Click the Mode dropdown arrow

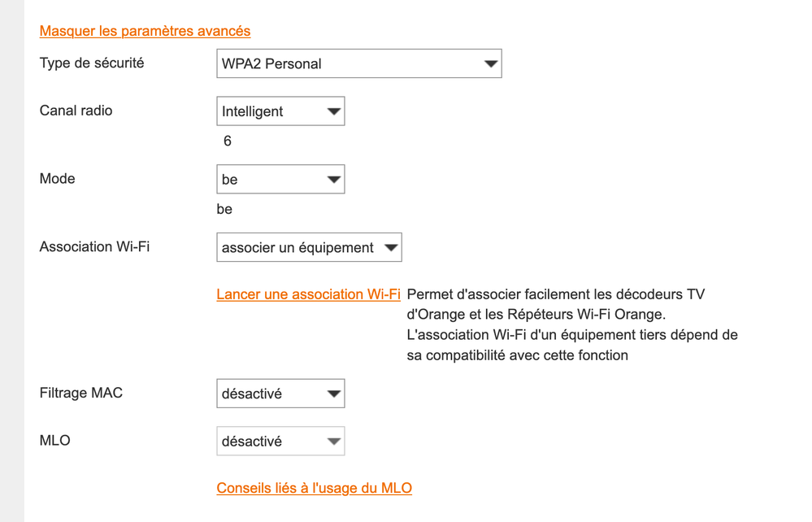pyautogui.click(x=333, y=180)
